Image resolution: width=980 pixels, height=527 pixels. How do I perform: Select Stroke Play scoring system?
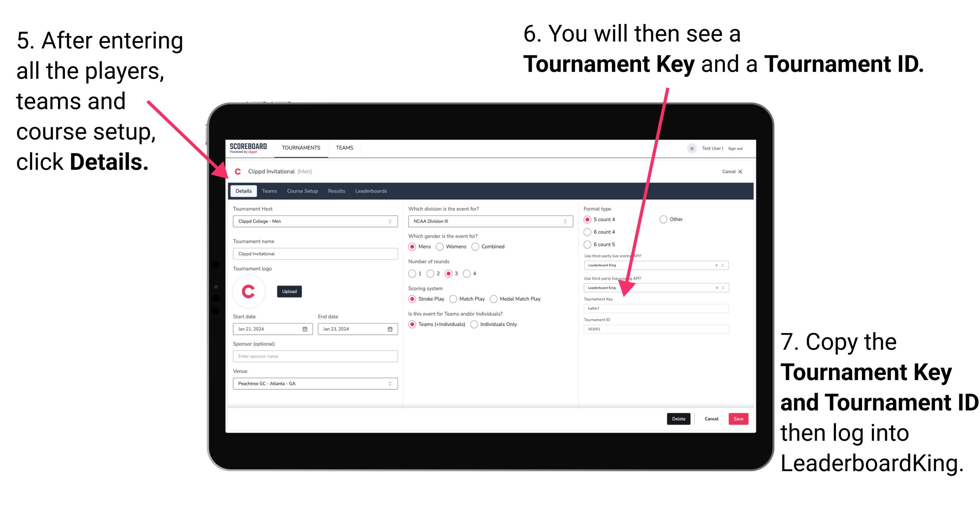[x=414, y=298]
